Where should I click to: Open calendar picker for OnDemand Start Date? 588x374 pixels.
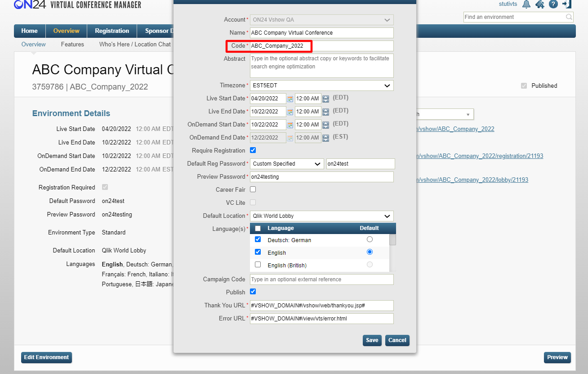(290, 125)
